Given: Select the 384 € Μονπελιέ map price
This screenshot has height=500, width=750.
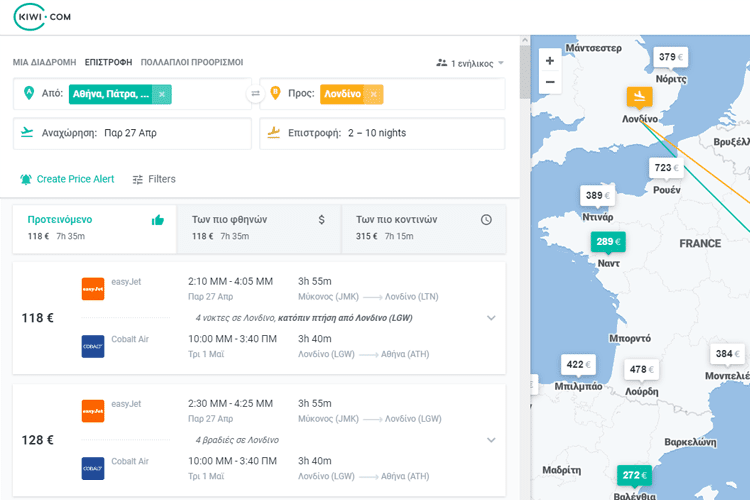Looking at the screenshot, I should (728, 354).
